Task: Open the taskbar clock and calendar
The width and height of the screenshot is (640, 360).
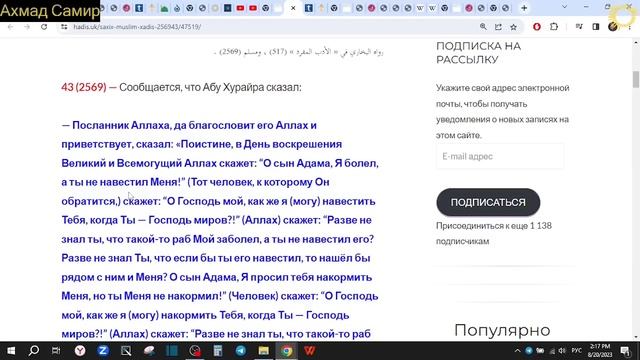Action: (x=600, y=351)
